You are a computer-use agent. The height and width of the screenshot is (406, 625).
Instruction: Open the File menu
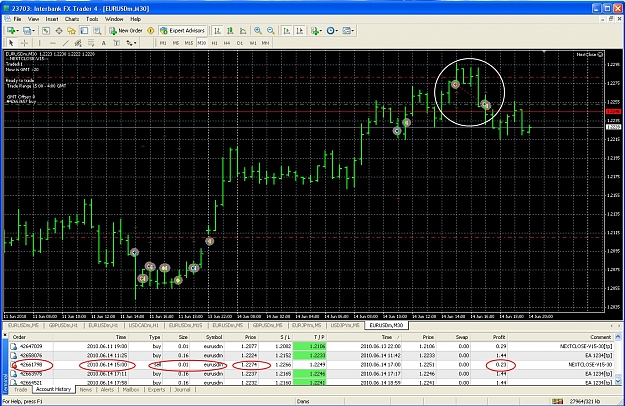pos(17,19)
